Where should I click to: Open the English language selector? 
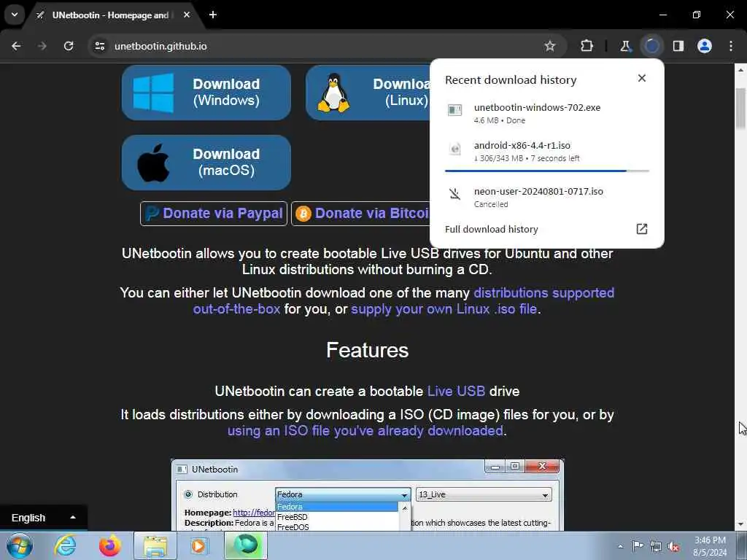click(x=43, y=518)
